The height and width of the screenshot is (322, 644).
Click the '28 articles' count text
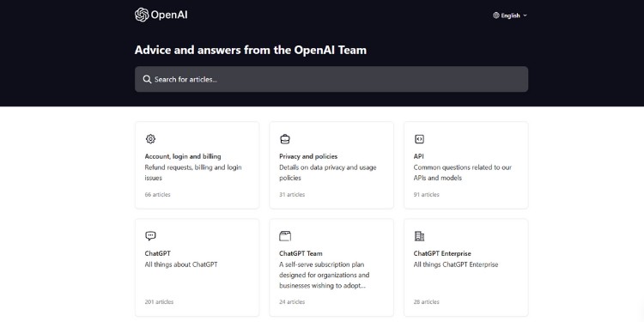(426, 302)
